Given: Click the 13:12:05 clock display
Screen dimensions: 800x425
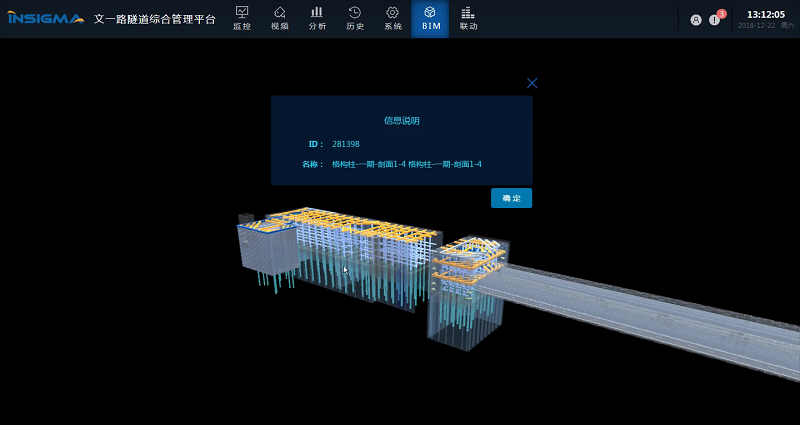Looking at the screenshot, I should pos(765,14).
